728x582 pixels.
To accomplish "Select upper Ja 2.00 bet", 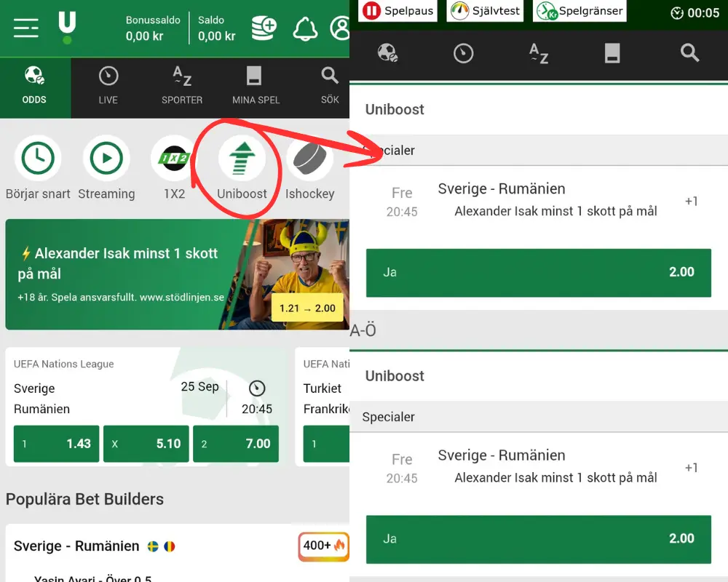I will (539, 272).
